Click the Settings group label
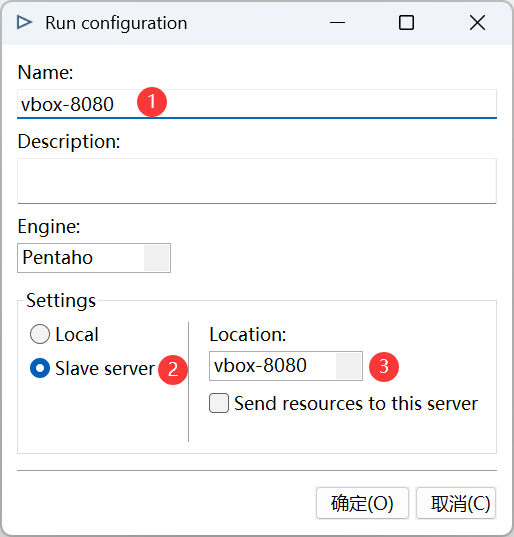The height and width of the screenshot is (537, 514). point(61,300)
